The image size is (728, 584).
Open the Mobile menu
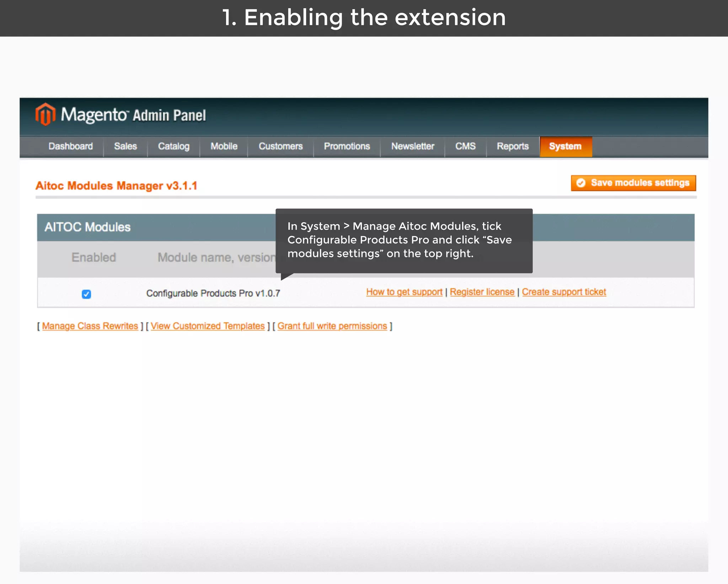224,146
